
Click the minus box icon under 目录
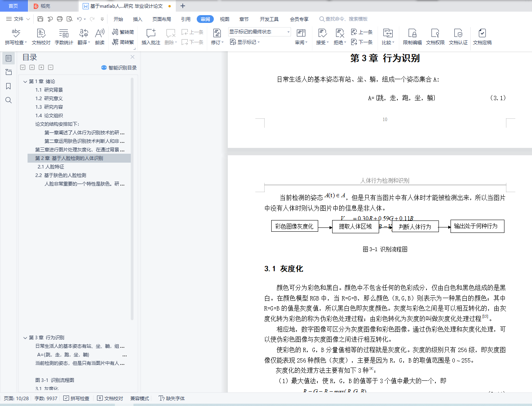pos(51,68)
